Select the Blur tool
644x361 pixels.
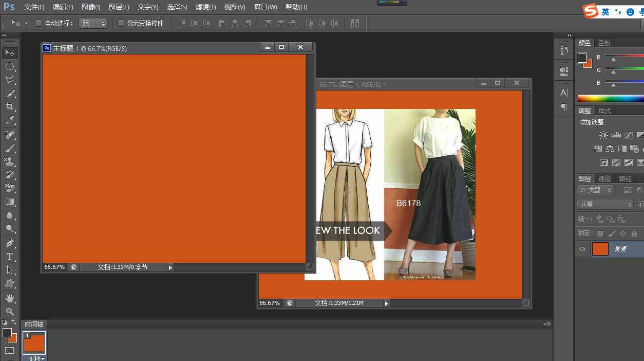click(10, 215)
